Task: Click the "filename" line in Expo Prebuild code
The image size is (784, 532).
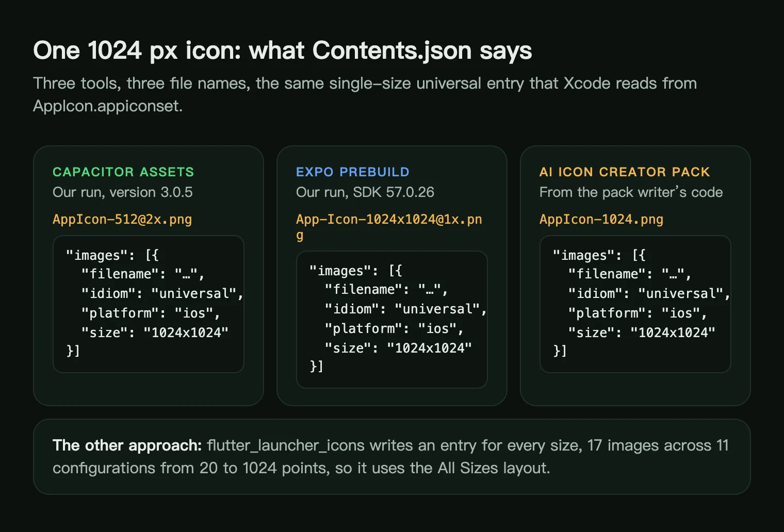Action: coord(386,290)
